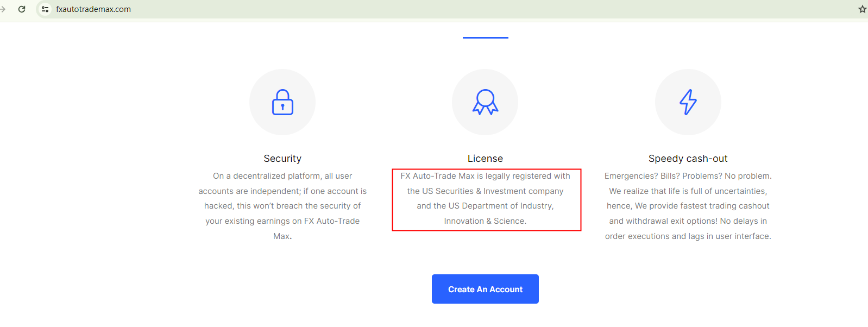This screenshot has width=868, height=327.
Task: Click the padlock Security icon
Action: (282, 102)
